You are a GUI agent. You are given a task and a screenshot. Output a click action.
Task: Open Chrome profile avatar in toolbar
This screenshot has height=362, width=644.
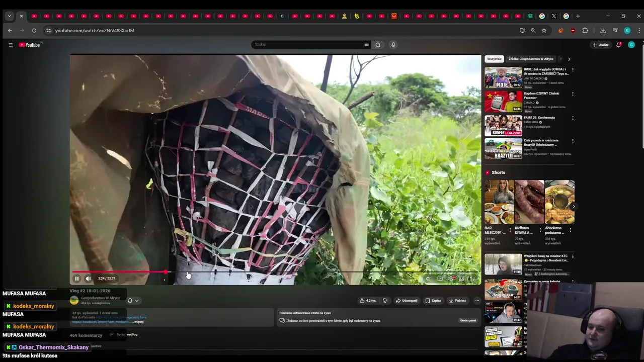[x=627, y=31]
